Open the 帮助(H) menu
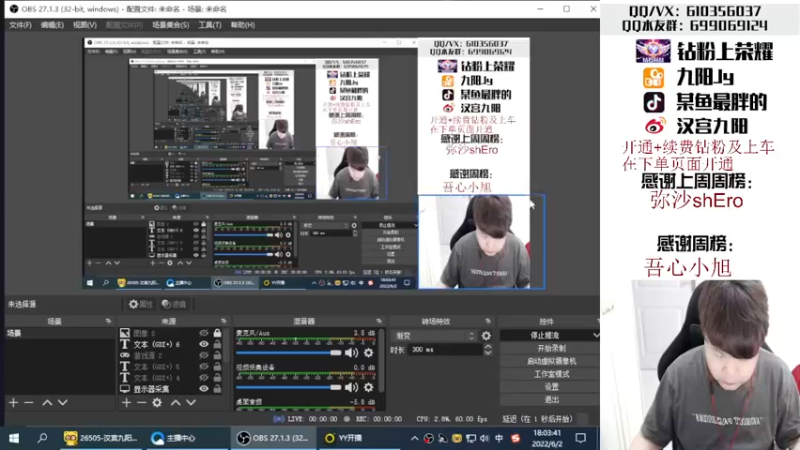The height and width of the screenshot is (450, 800). point(242,25)
